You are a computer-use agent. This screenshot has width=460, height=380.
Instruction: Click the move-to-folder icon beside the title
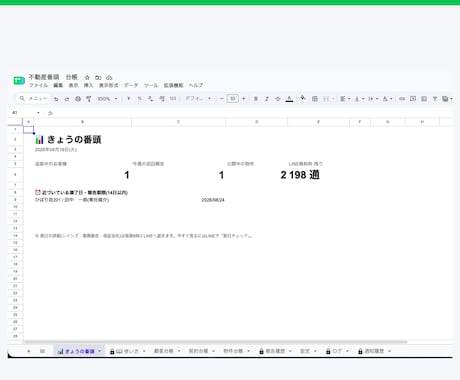98,77
